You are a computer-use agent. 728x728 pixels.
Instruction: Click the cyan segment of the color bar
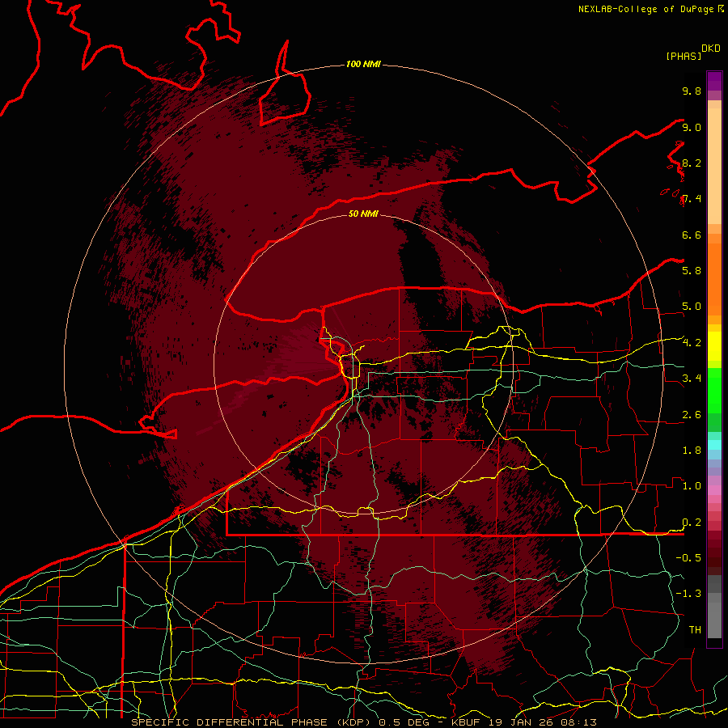coord(714,445)
